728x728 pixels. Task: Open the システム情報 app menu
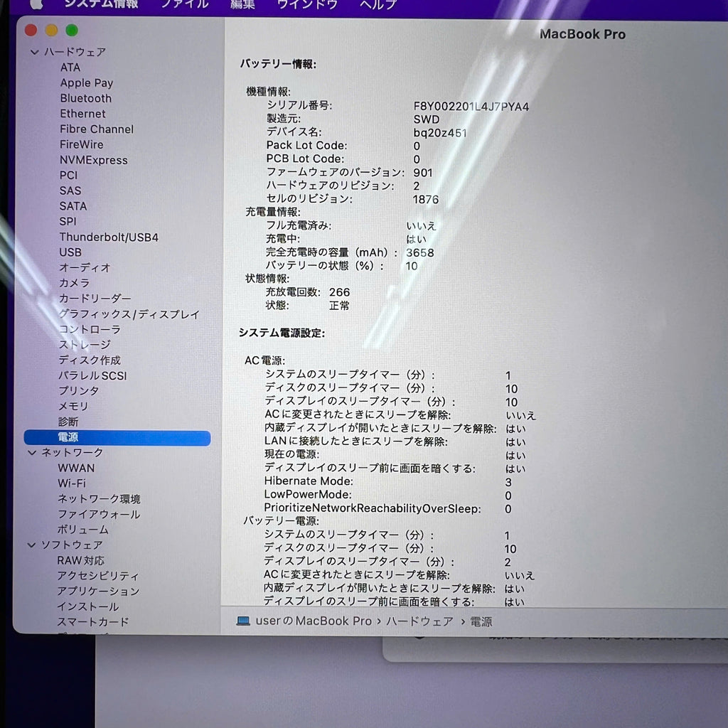[101, 4]
